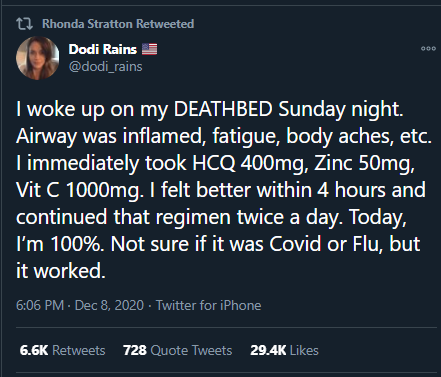Image resolution: width=441 pixels, height=377 pixels.
Task: View the 29.4K Likes list
Action: [284, 350]
